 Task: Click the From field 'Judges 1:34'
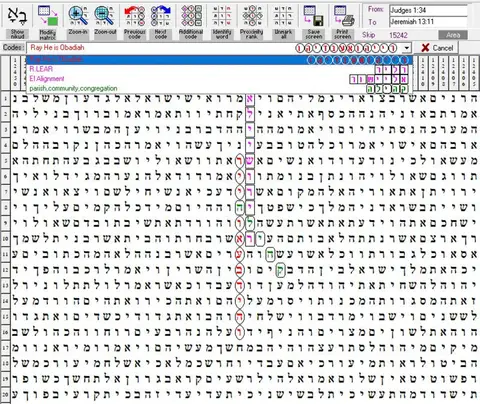pos(428,11)
